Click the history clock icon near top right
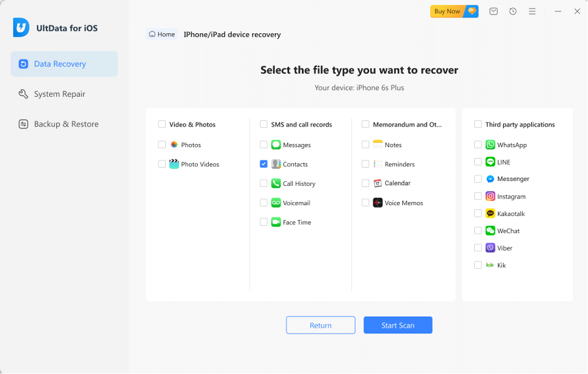 (x=512, y=11)
